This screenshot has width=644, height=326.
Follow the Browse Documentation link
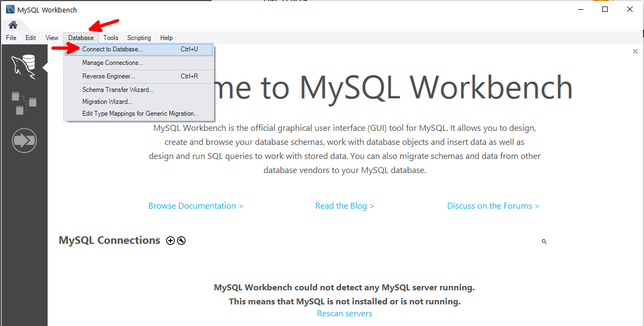pyautogui.click(x=196, y=206)
